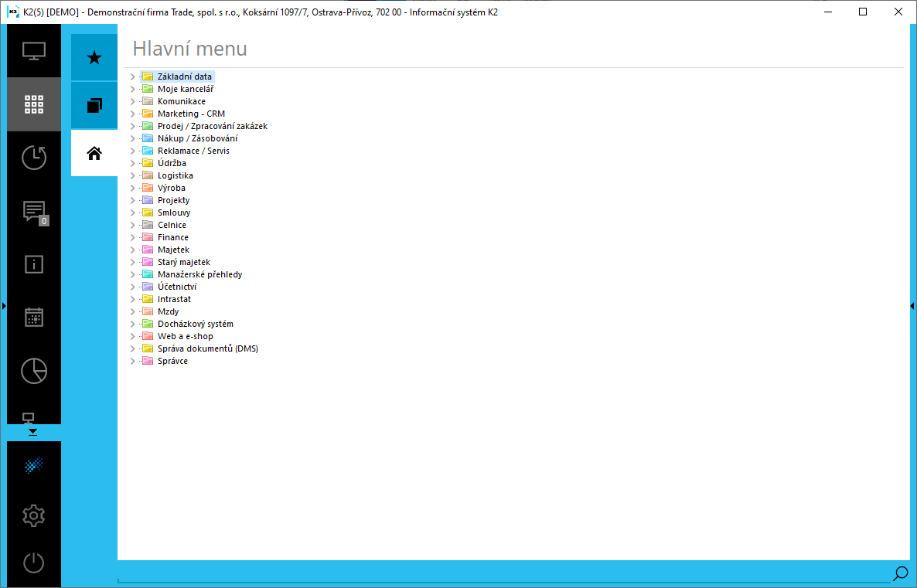Click the left edge panel collapse arrow
The width and height of the screenshot is (917, 588).
(4, 306)
